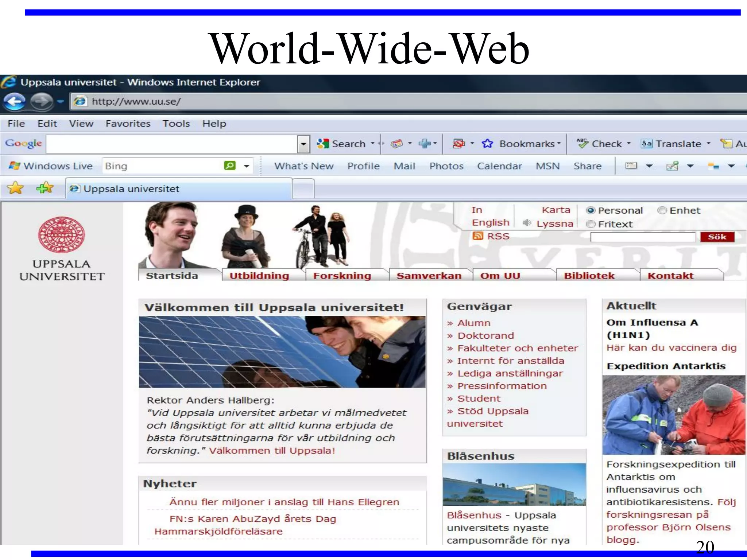Click the RSS feed icon
The width and height of the screenshot is (747, 560).
point(477,236)
